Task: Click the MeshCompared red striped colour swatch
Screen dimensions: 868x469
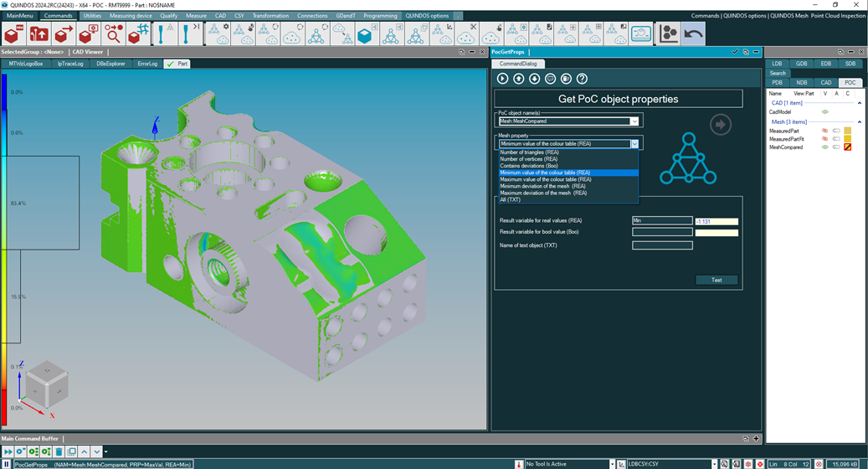Action: tap(848, 147)
